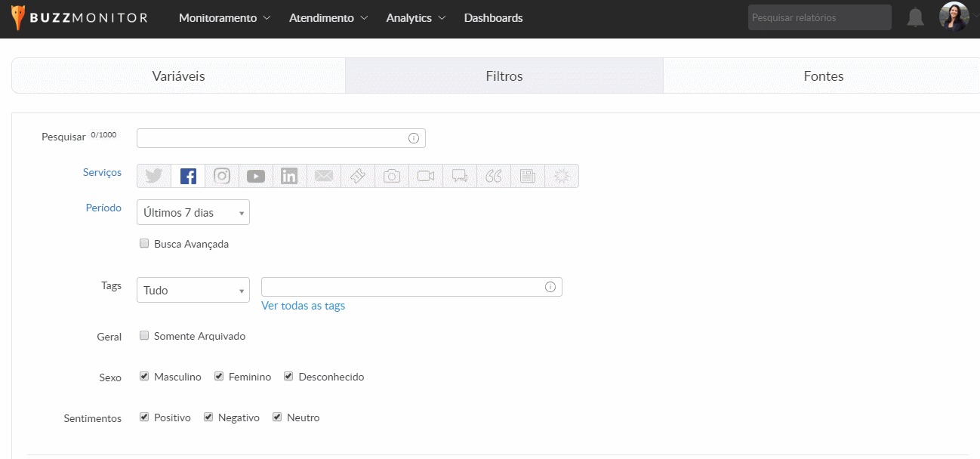Expand the Tags Tudo dropdown
Image resolution: width=980 pixels, height=459 pixels.
point(193,291)
